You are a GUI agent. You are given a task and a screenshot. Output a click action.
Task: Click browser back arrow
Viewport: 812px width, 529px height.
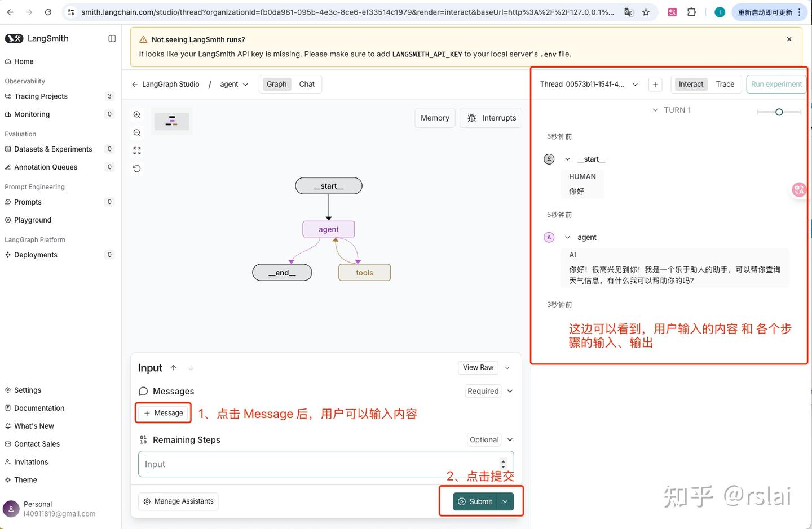[x=10, y=12]
